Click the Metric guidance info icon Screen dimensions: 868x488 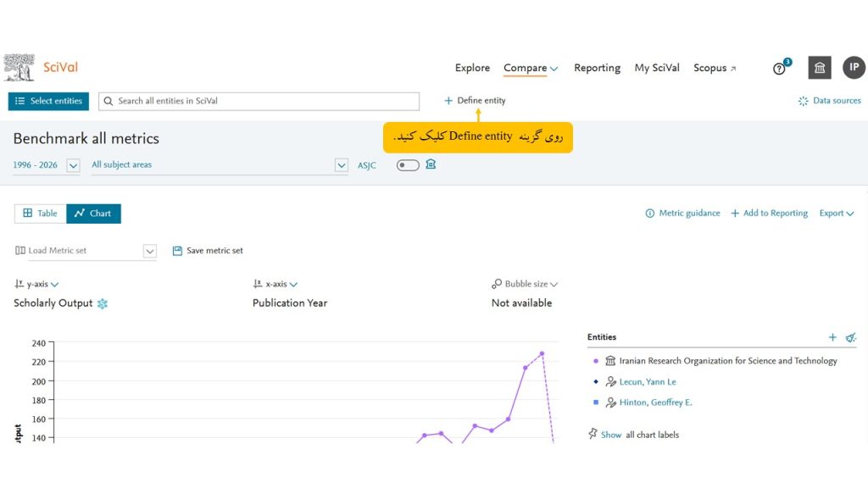(650, 213)
